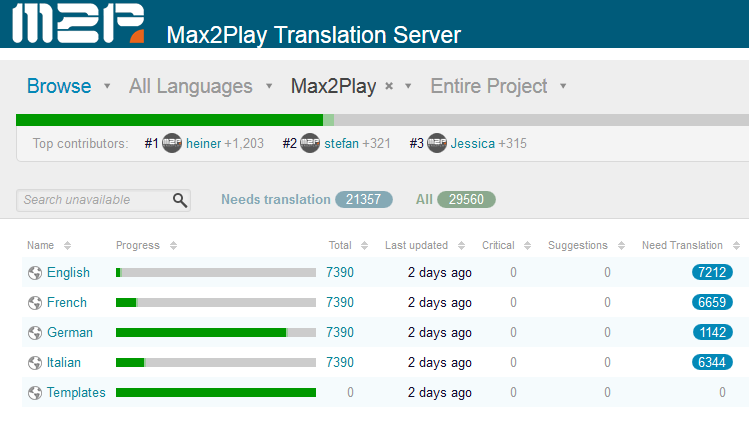This screenshot has width=749, height=423.
Task: Click the globe icon beside English
Action: coord(35,273)
